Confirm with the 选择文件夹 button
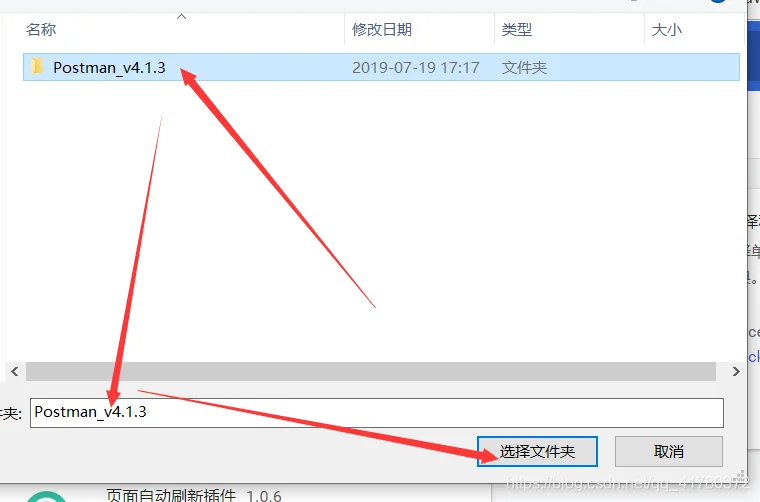 (537, 452)
